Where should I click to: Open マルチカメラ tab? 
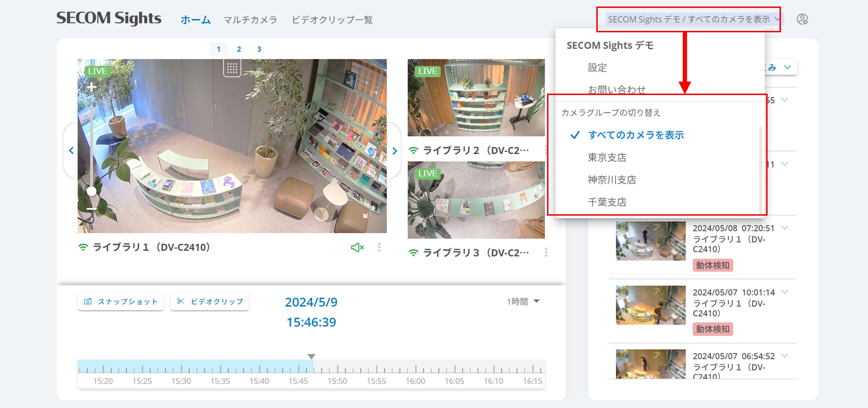(250, 20)
